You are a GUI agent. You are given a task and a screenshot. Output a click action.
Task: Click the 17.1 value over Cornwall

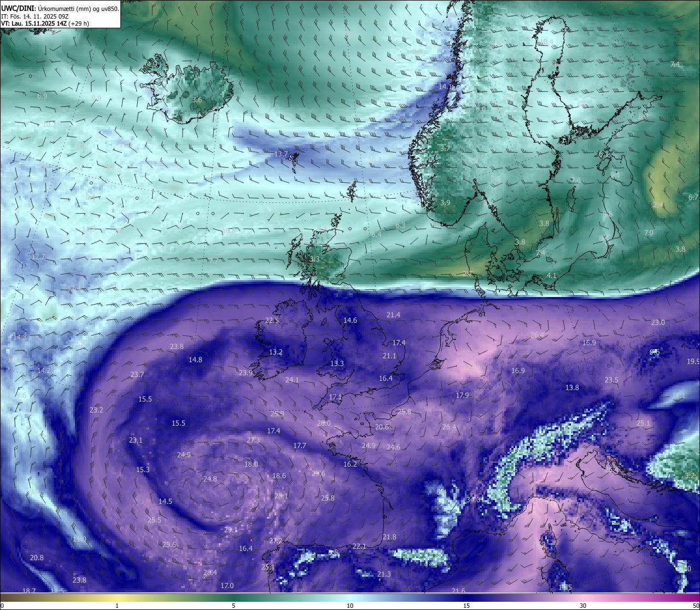(x=335, y=397)
